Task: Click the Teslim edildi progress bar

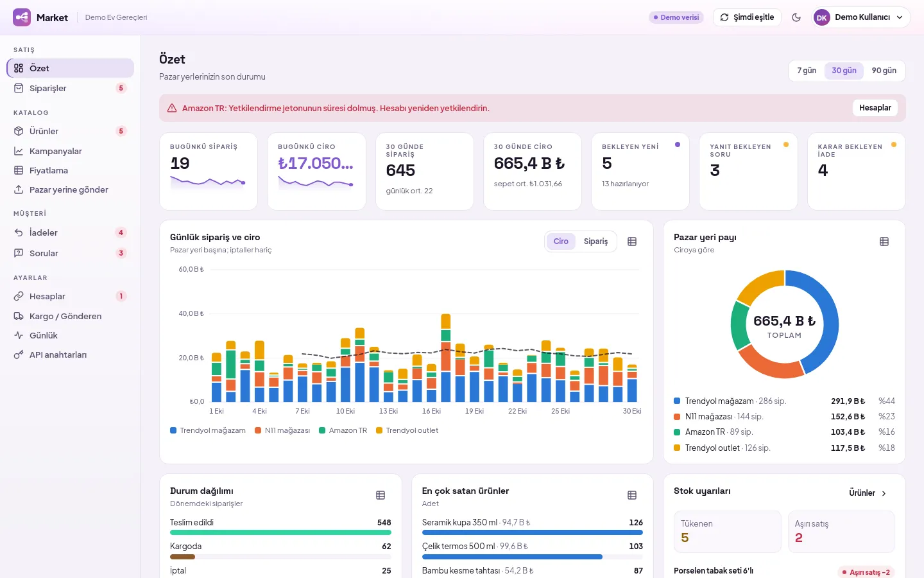Action: click(x=280, y=532)
